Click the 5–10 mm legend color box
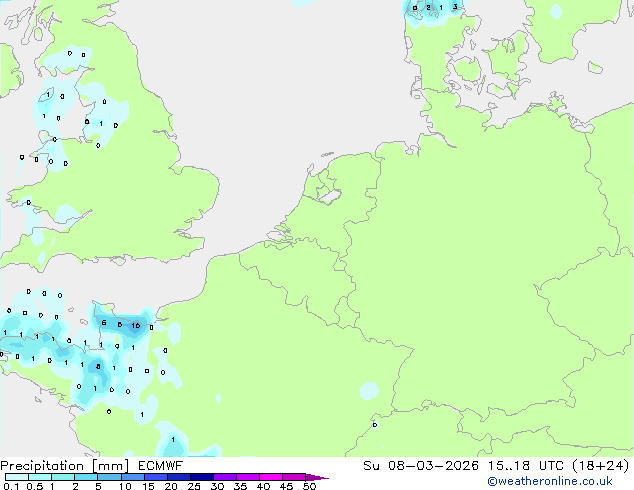This screenshot has width=634, height=490. (x=109, y=477)
